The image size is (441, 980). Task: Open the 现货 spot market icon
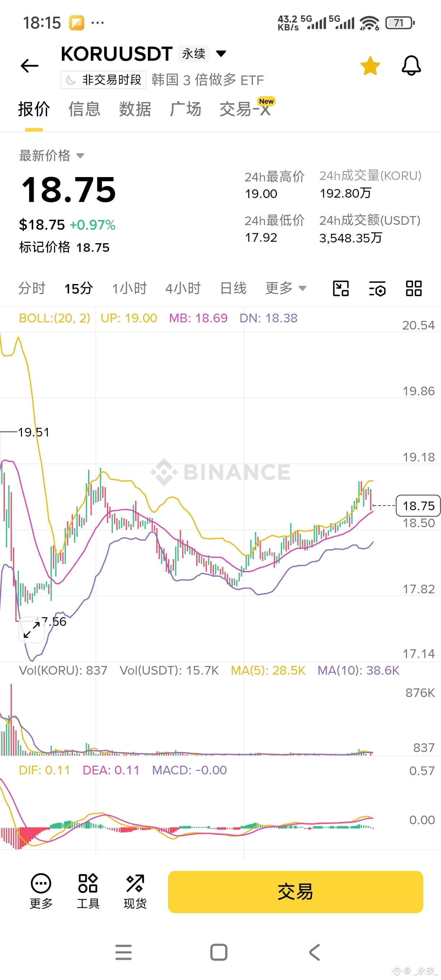click(x=135, y=891)
